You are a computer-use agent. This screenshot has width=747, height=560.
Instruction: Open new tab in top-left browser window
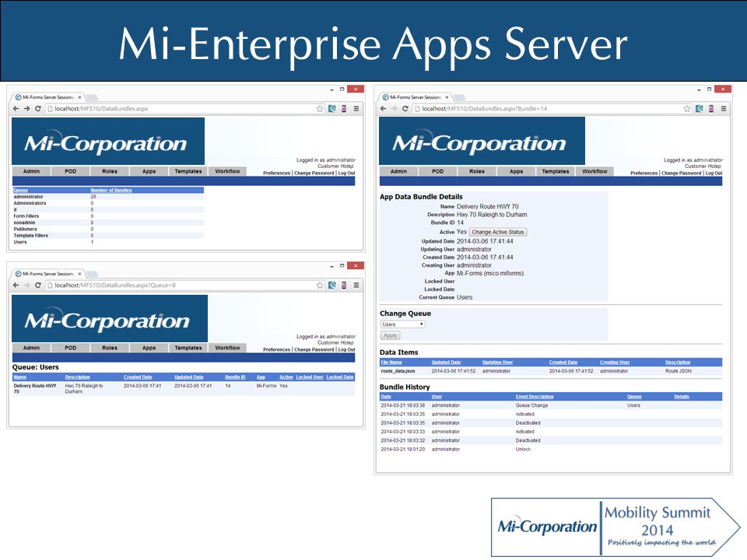pyautogui.click(x=93, y=98)
